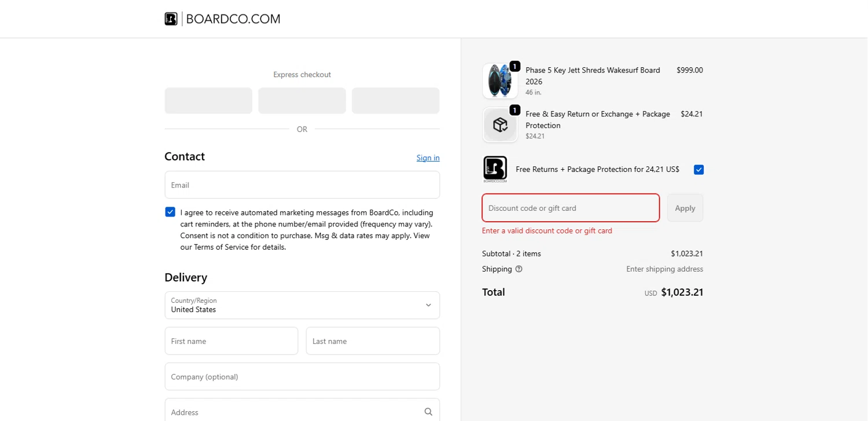Open the package protection product thumbnail
The height and width of the screenshot is (421, 868).
pos(500,125)
